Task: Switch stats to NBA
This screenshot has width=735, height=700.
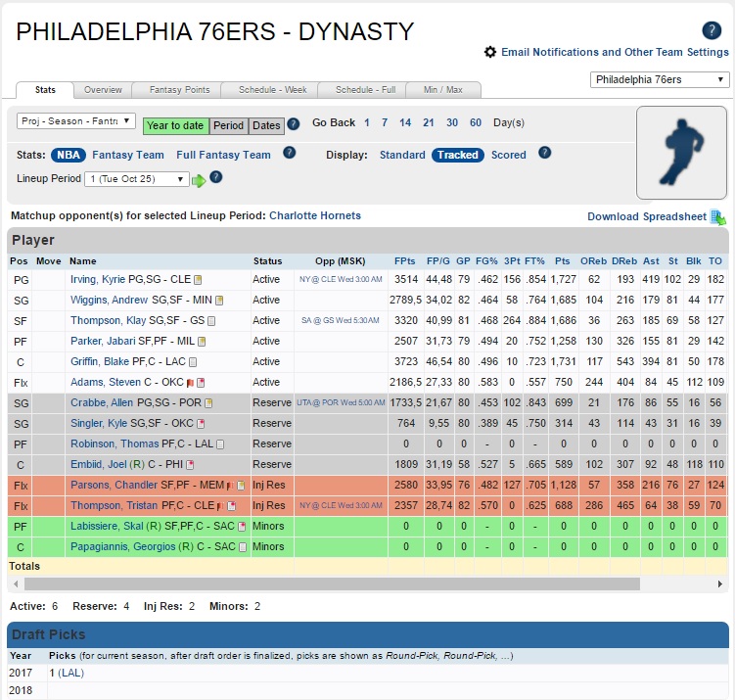Action: [69, 155]
